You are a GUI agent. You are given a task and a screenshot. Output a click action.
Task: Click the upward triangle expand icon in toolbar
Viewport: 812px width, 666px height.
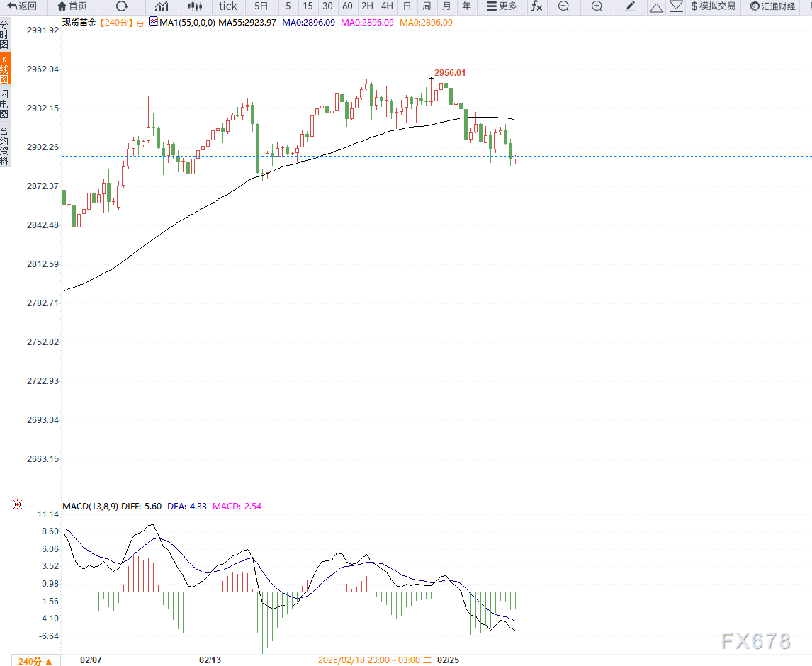coord(657,6)
